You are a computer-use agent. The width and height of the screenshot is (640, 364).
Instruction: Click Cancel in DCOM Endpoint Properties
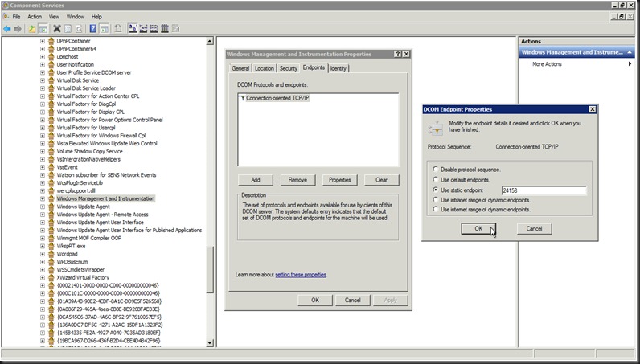click(x=535, y=228)
